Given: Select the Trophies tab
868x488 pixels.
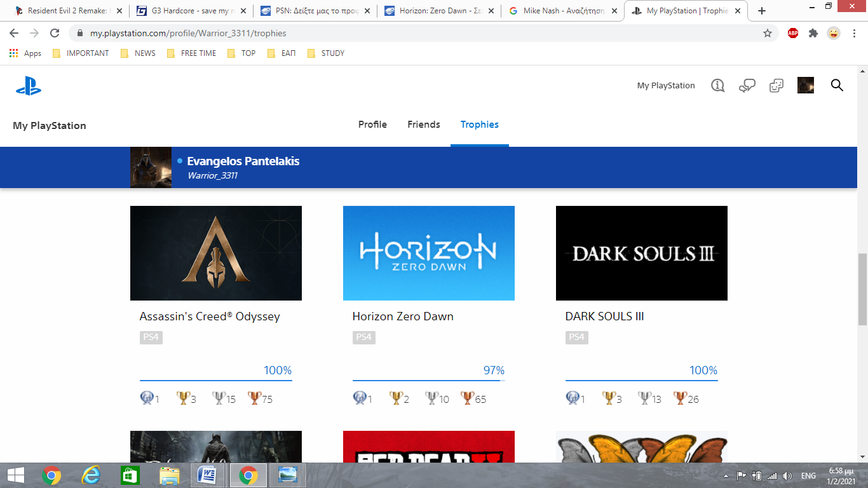Looking at the screenshot, I should click(x=480, y=125).
